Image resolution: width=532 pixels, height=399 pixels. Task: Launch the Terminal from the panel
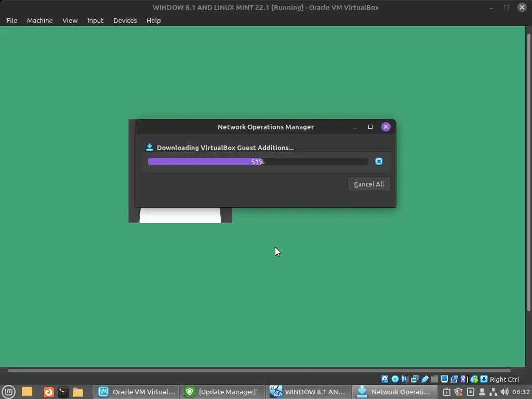click(63, 392)
